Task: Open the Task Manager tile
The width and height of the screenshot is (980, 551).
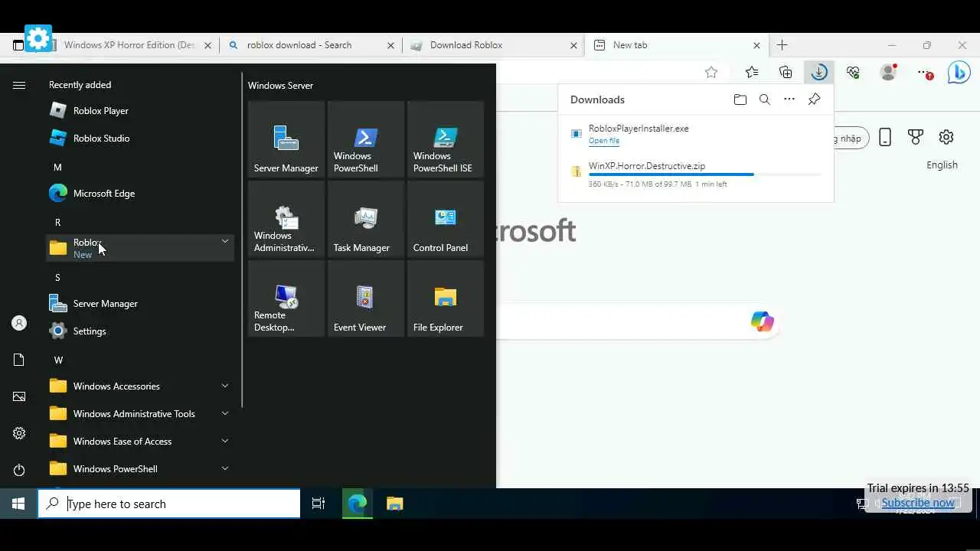Action: pyautogui.click(x=366, y=219)
